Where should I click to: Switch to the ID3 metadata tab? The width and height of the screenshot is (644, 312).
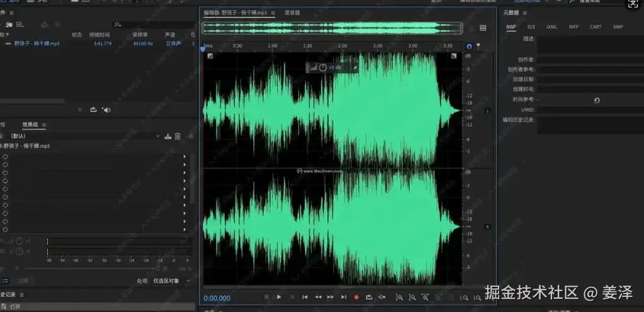pyautogui.click(x=531, y=26)
